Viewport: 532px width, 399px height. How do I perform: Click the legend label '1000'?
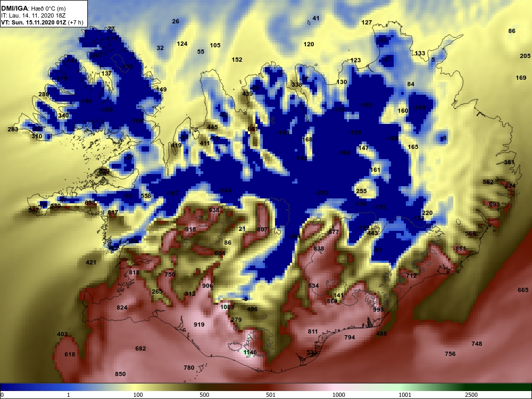point(338,395)
